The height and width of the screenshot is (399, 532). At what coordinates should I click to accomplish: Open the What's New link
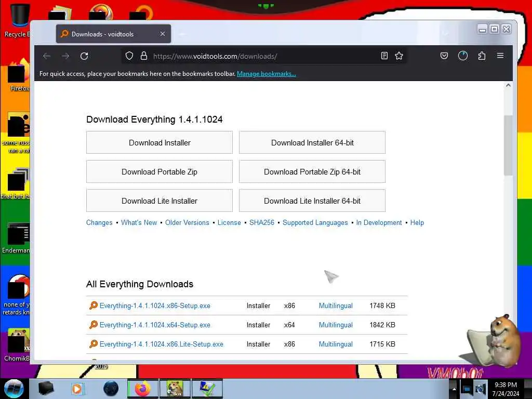[139, 222]
